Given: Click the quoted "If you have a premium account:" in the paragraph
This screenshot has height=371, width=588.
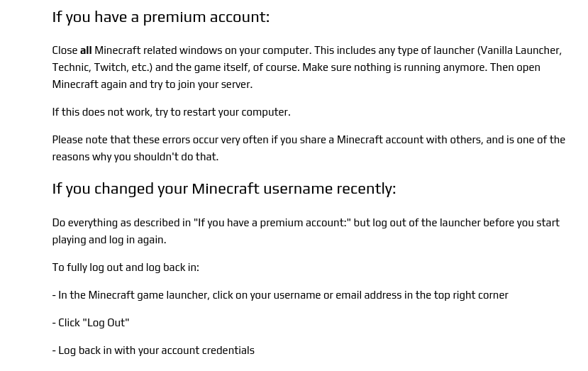Looking at the screenshot, I should click(x=272, y=223).
